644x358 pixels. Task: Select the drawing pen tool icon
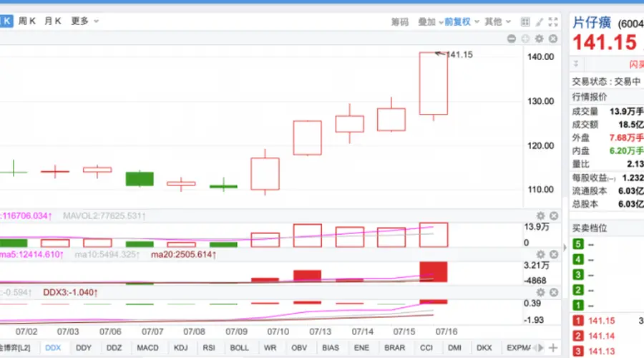tap(540, 21)
